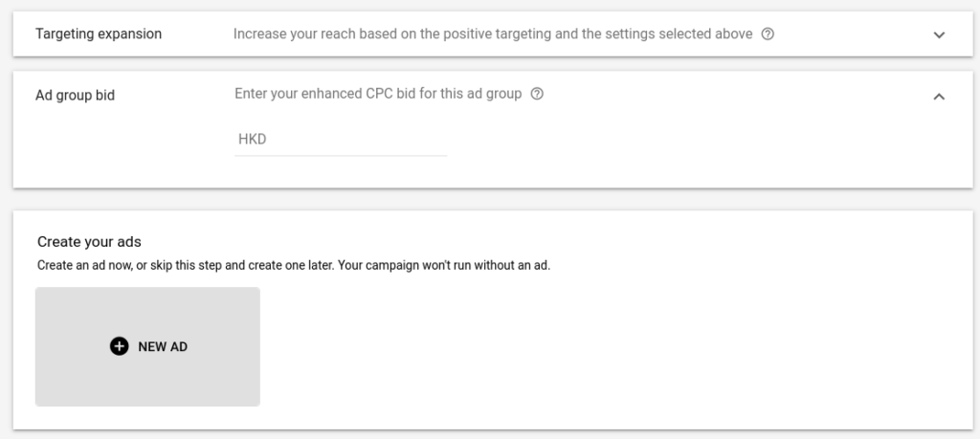Focus the HKD bid amount field
The width and height of the screenshot is (980, 439).
342,140
